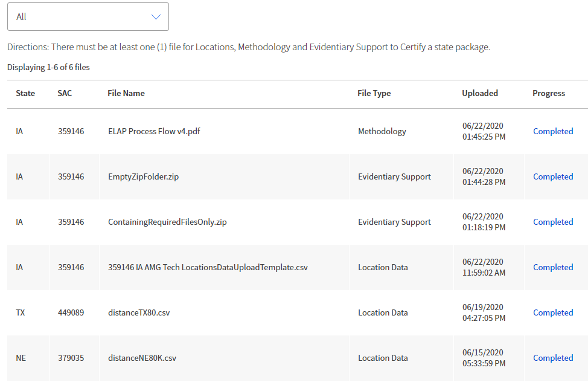Screen dimensions: 588x382
Task: Click the Progress column header
Action: pyautogui.click(x=549, y=93)
